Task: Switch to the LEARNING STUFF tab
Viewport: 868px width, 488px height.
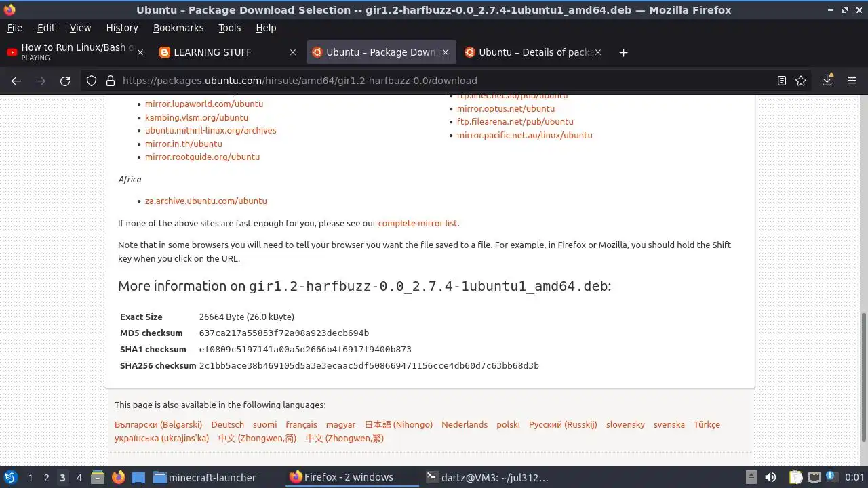Action: pyautogui.click(x=229, y=52)
